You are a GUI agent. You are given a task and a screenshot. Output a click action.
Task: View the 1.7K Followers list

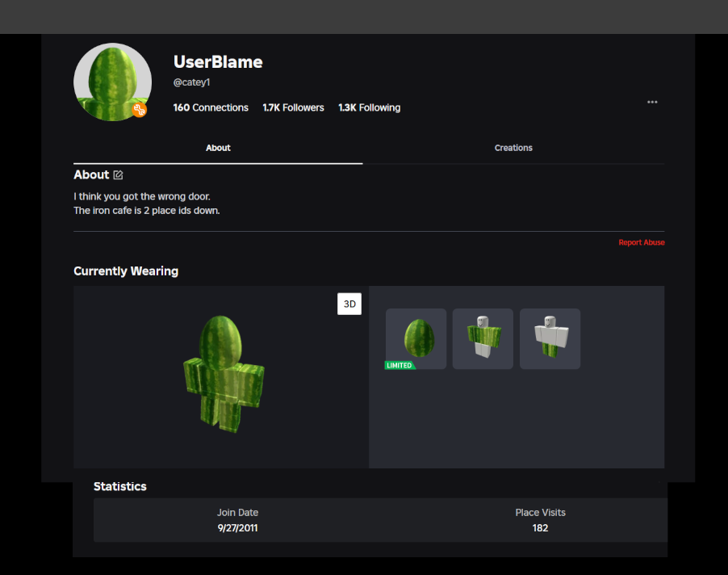point(294,107)
